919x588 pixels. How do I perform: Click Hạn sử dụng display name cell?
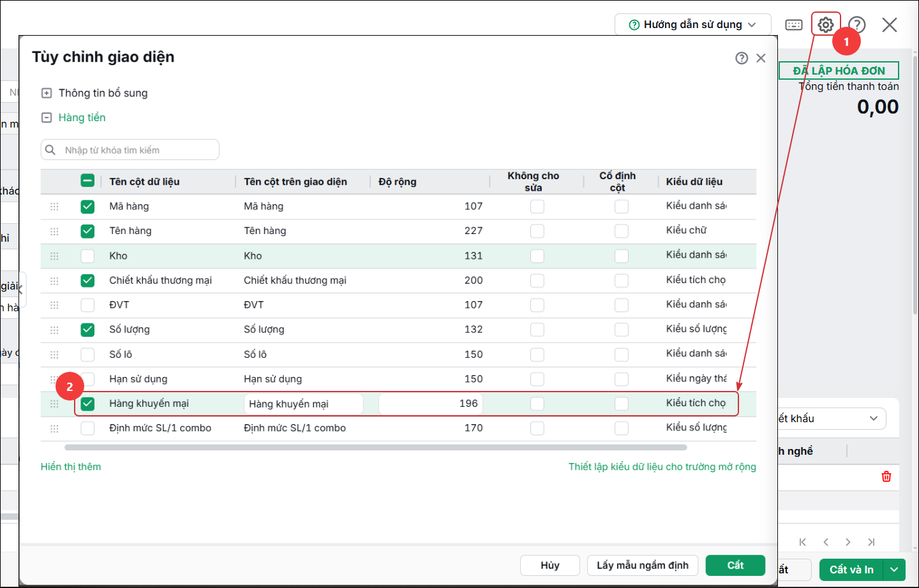[273, 379]
